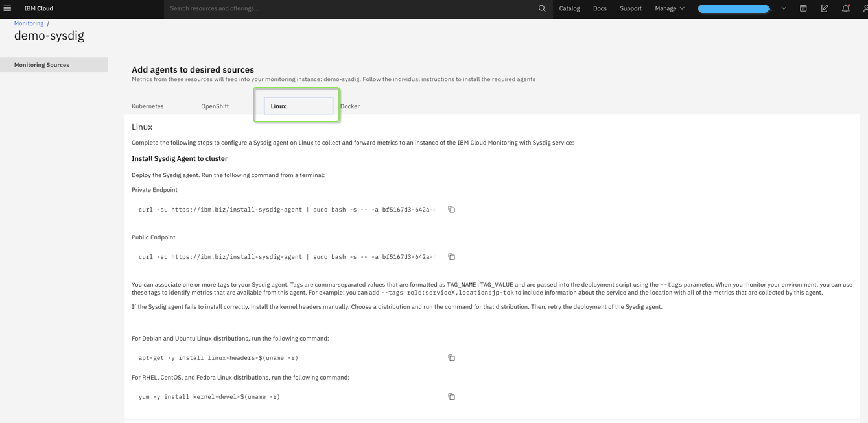This screenshot has height=423, width=868.
Task: Switch to the Kubernetes tab
Action: click(x=148, y=106)
